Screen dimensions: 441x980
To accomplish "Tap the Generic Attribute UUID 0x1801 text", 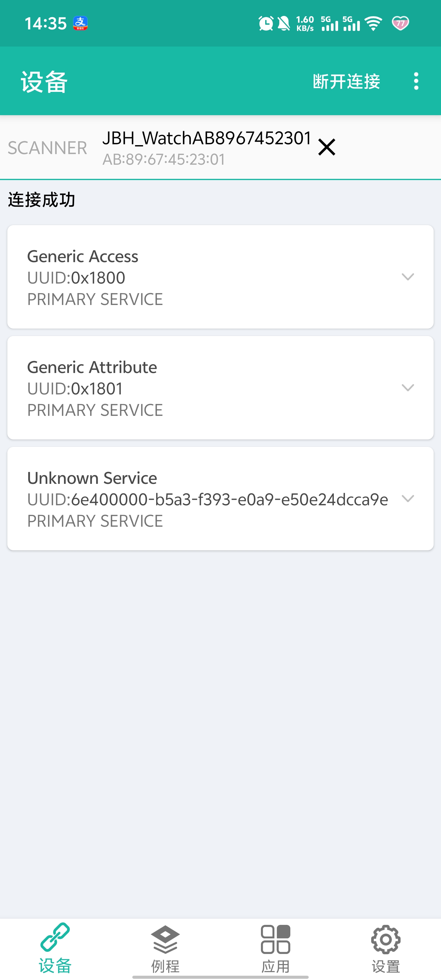I will pos(75,389).
